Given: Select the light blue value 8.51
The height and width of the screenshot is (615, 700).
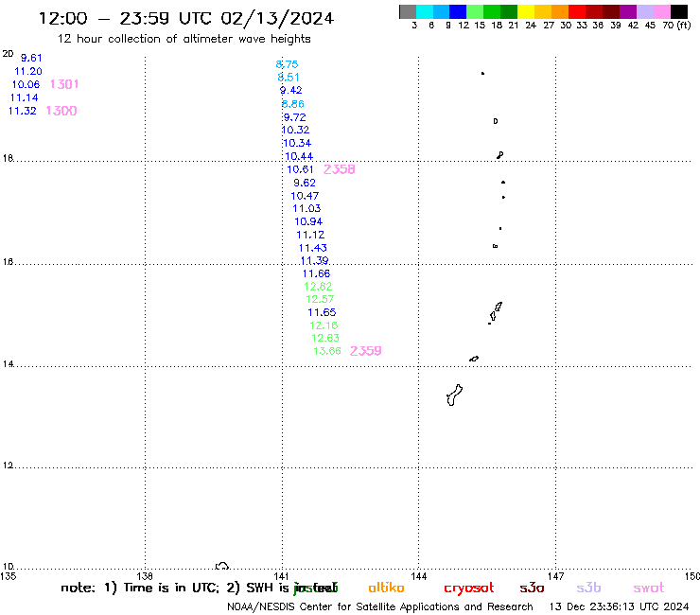Looking at the screenshot, I should click(289, 78).
